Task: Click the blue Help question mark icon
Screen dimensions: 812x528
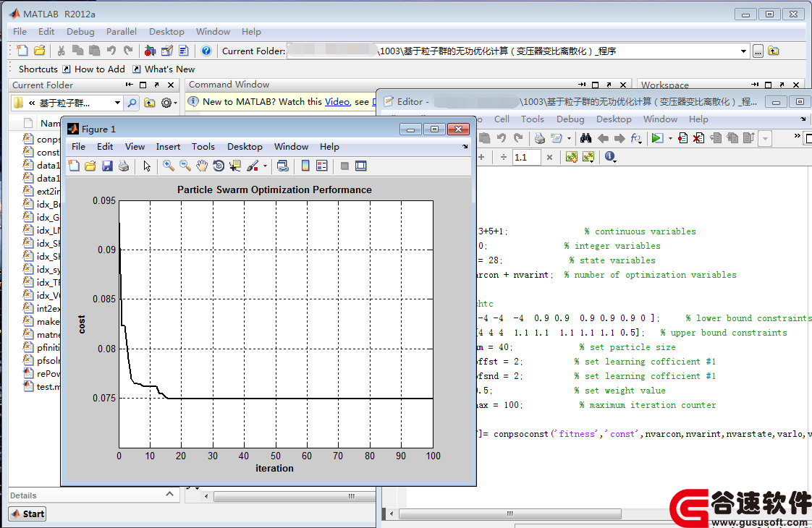Action: (206, 51)
